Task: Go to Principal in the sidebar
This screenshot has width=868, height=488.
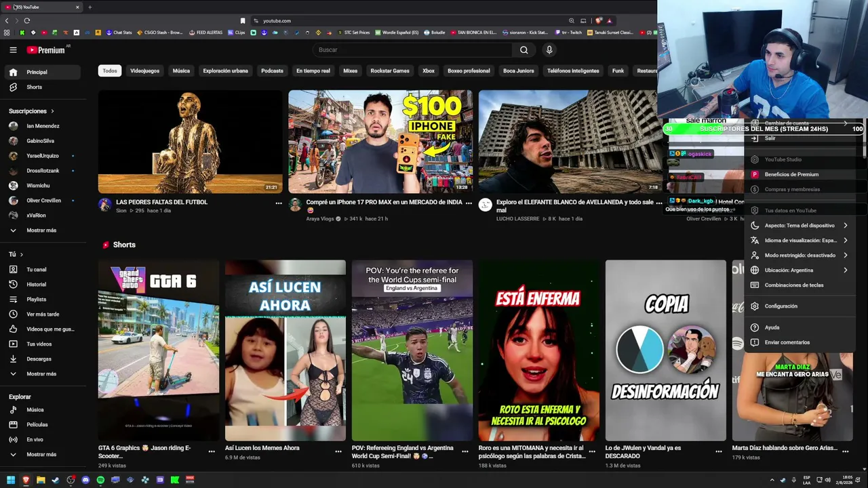Action: (x=41, y=72)
